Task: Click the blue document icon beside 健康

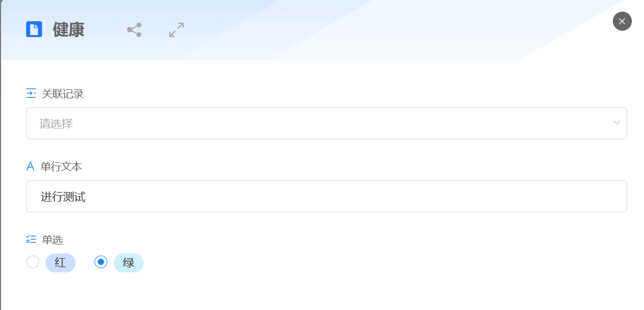Action: (x=34, y=29)
